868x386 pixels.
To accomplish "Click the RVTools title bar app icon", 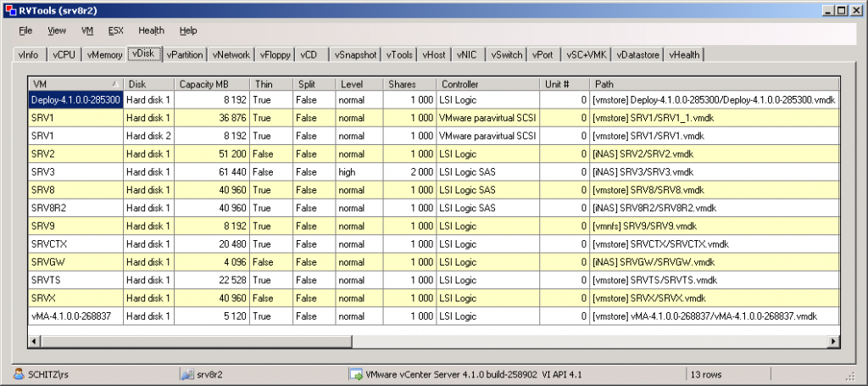I will 10,10.
